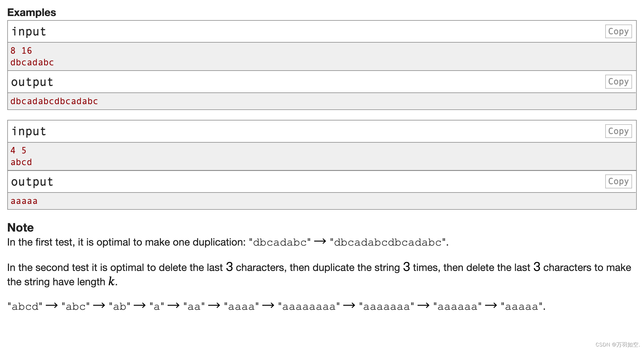Click the Note heading
Screen dimensions: 644x350
20,228
